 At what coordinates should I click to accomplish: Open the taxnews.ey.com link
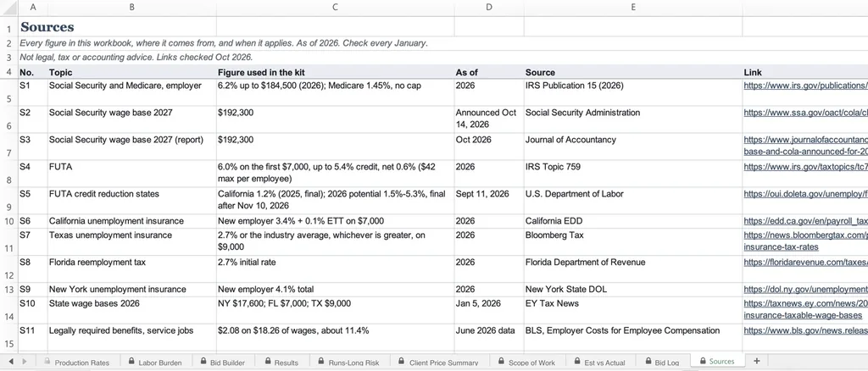point(805,309)
